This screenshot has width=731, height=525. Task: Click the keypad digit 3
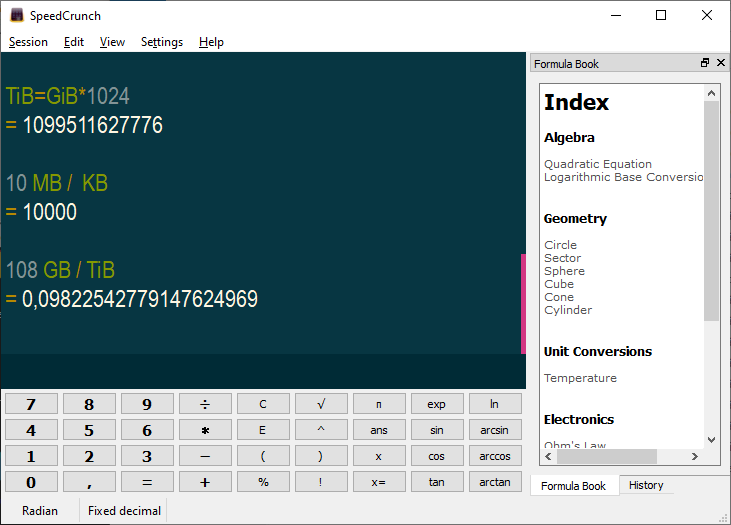pyautogui.click(x=147, y=456)
